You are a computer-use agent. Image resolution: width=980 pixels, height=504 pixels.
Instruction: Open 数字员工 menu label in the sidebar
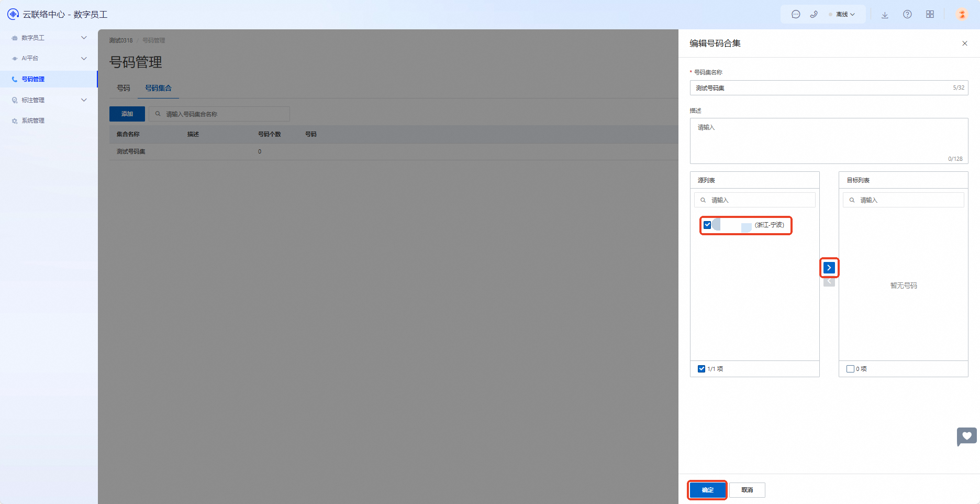tap(33, 38)
